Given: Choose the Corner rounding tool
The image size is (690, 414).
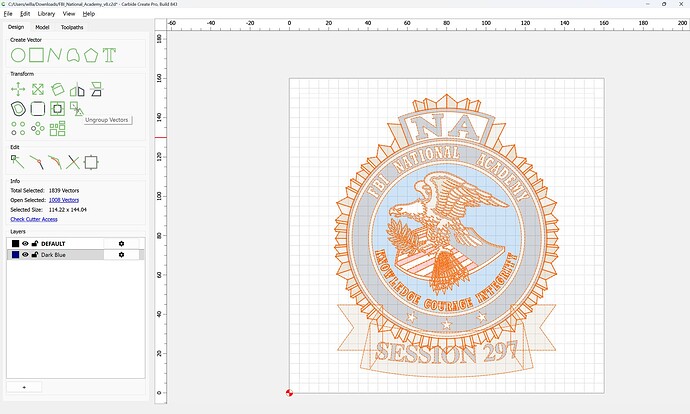Looking at the screenshot, I should 38,109.
